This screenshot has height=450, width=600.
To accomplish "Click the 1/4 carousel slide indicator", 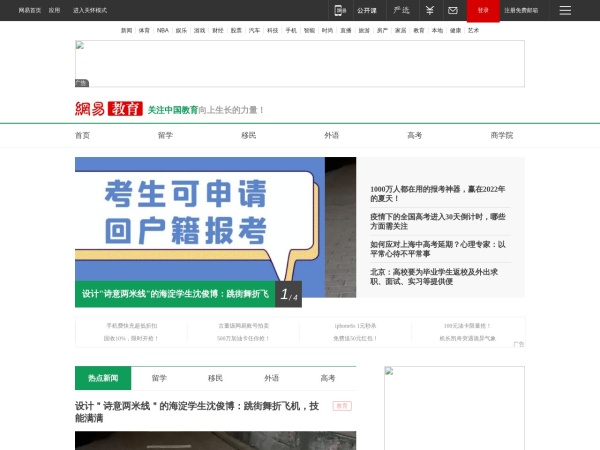I will coord(288,295).
